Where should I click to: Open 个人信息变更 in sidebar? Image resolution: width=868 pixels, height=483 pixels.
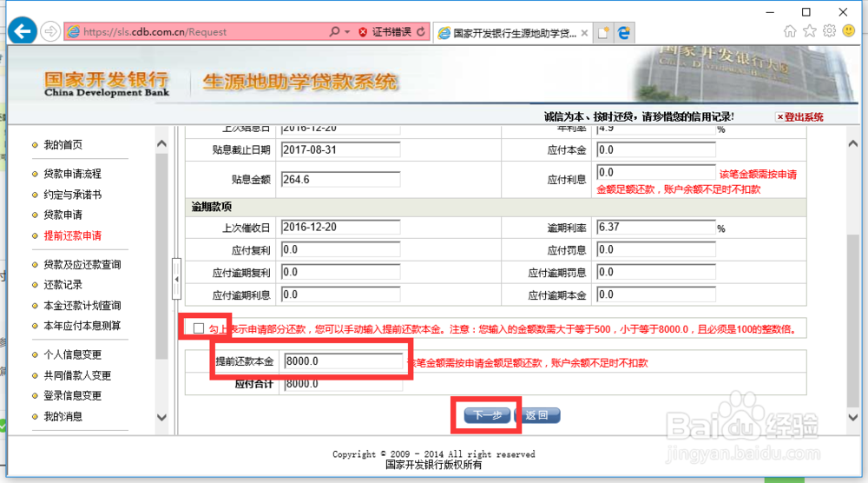pyautogui.click(x=73, y=354)
